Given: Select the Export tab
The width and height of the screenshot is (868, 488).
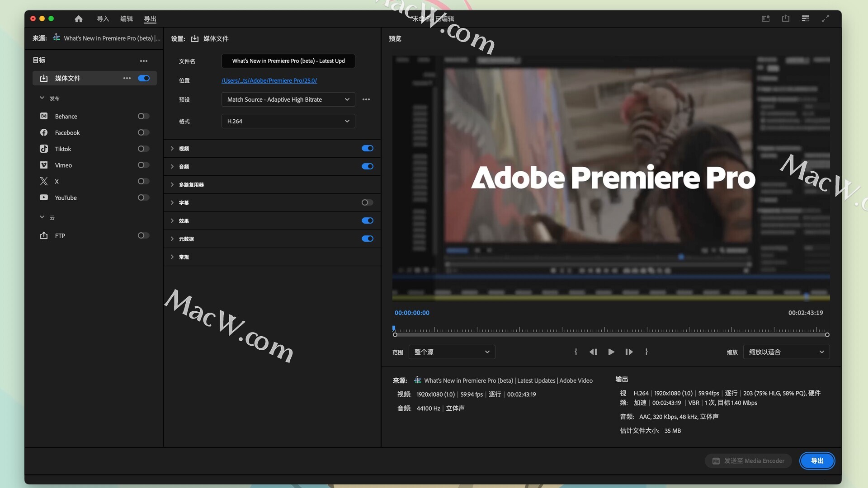Looking at the screenshot, I should coord(150,19).
